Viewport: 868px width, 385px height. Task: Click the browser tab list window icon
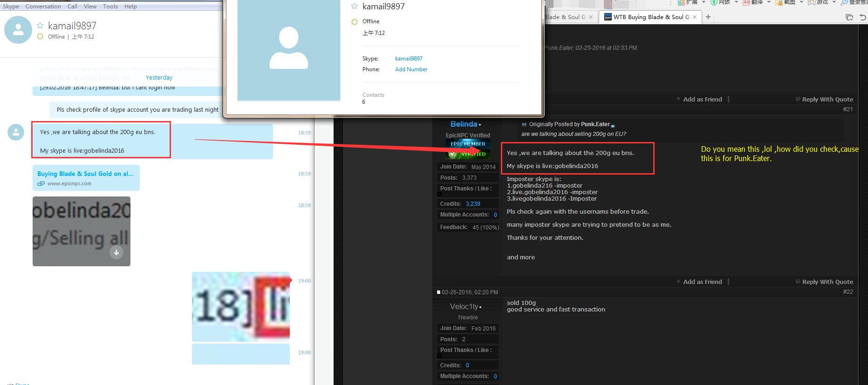pos(849,17)
